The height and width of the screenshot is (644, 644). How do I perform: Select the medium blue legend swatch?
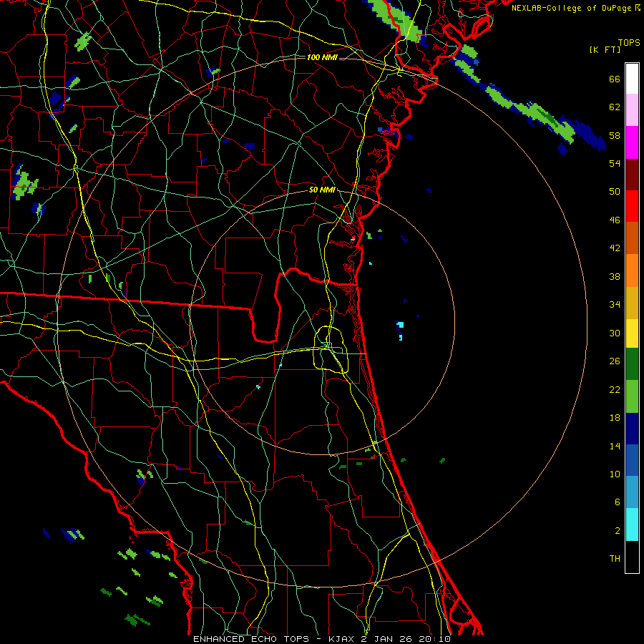tap(632, 460)
